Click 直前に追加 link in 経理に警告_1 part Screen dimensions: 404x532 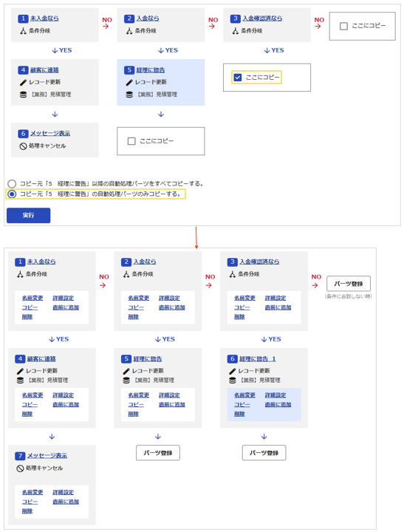tap(278, 404)
